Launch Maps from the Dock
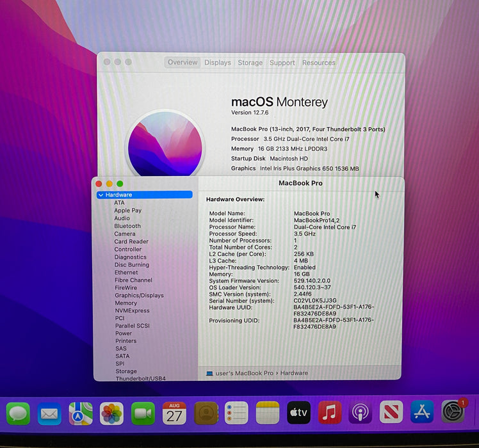Image resolution: width=479 pixels, height=448 pixels. point(81,413)
